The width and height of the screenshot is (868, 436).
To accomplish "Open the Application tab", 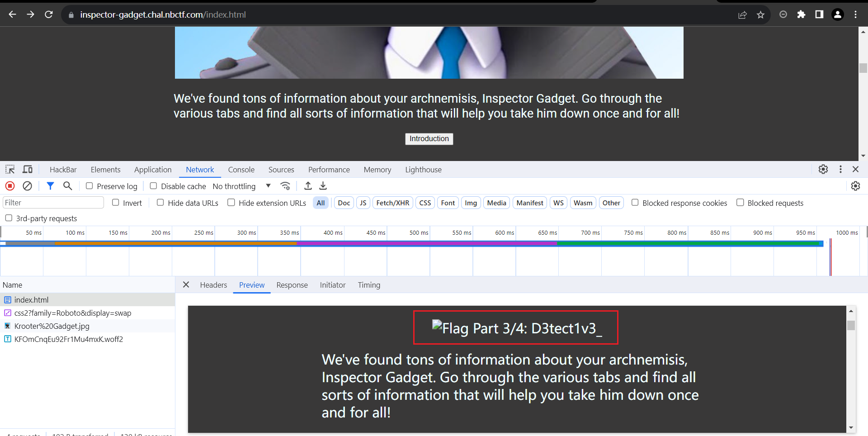I will click(153, 170).
